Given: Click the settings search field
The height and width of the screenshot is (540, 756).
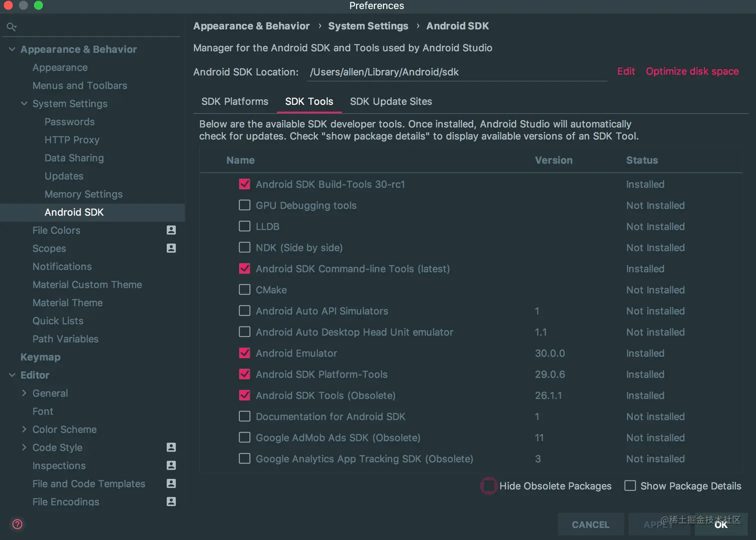Looking at the screenshot, I should click(92, 26).
